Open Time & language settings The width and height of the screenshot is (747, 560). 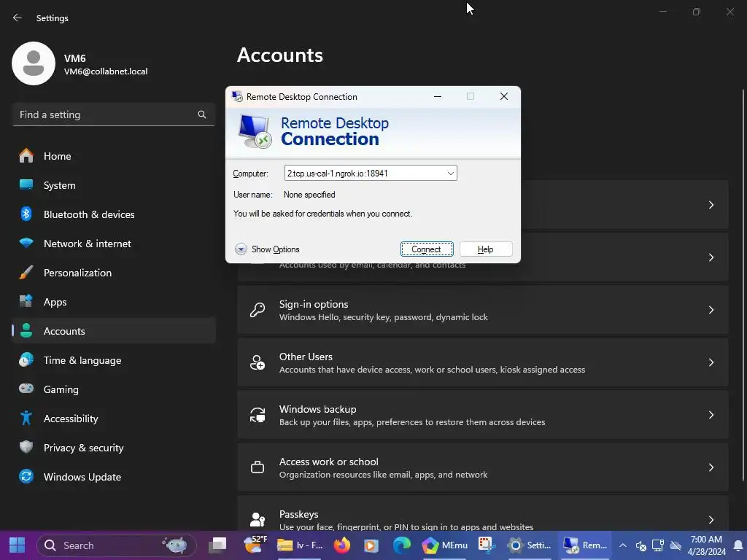tap(113, 360)
